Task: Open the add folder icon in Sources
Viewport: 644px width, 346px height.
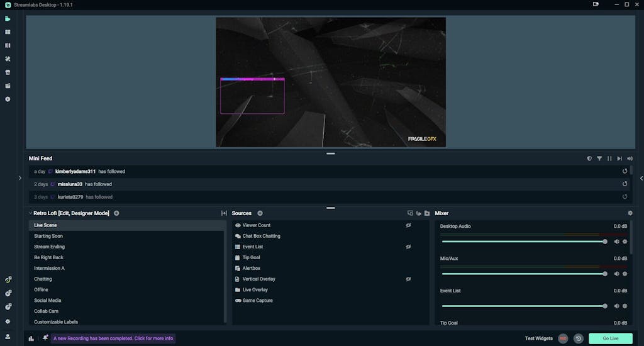Action: click(427, 213)
